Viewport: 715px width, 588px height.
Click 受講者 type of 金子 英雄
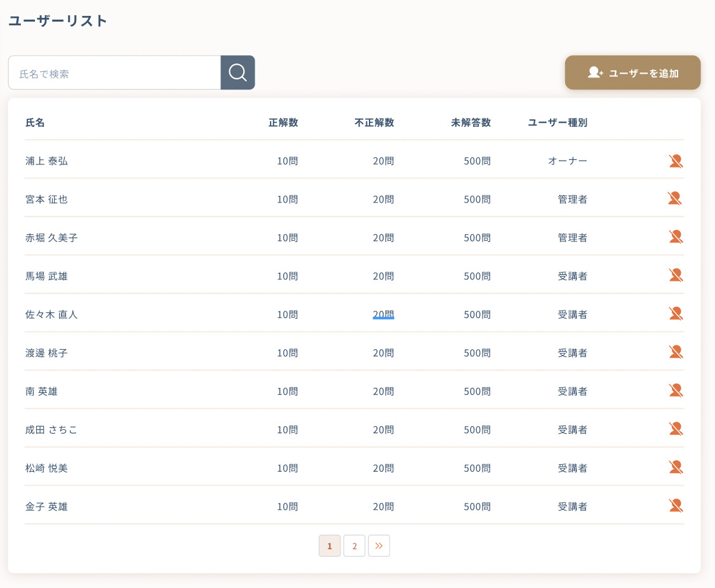(x=573, y=506)
